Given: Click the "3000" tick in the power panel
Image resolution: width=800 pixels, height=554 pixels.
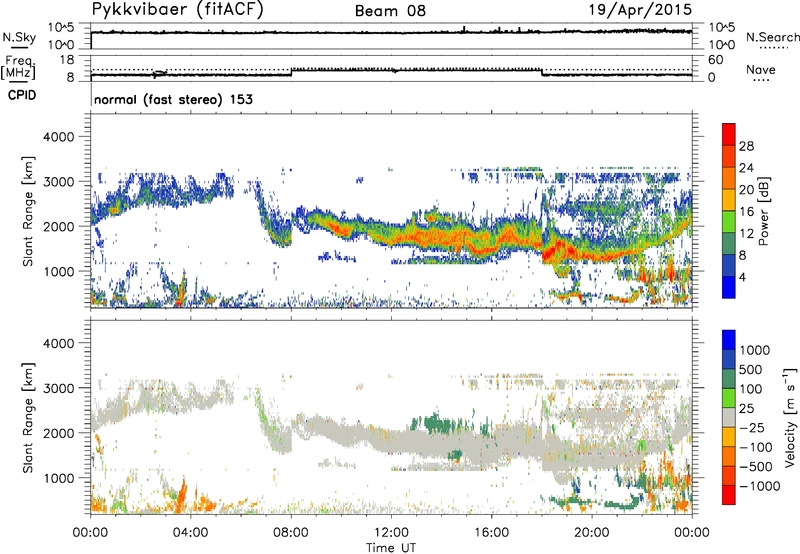Looking at the screenshot, I should [x=59, y=182].
